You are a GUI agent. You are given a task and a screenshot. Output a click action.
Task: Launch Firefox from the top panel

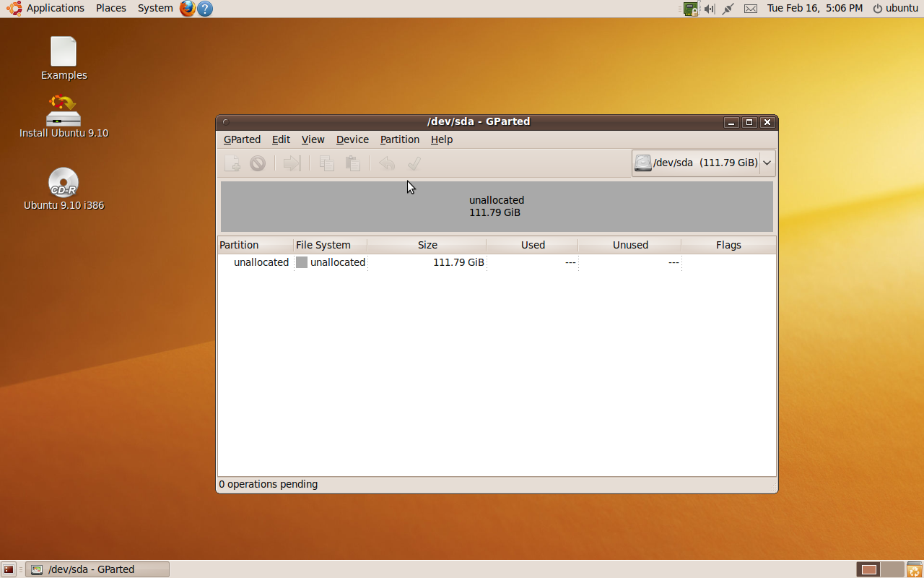188,9
